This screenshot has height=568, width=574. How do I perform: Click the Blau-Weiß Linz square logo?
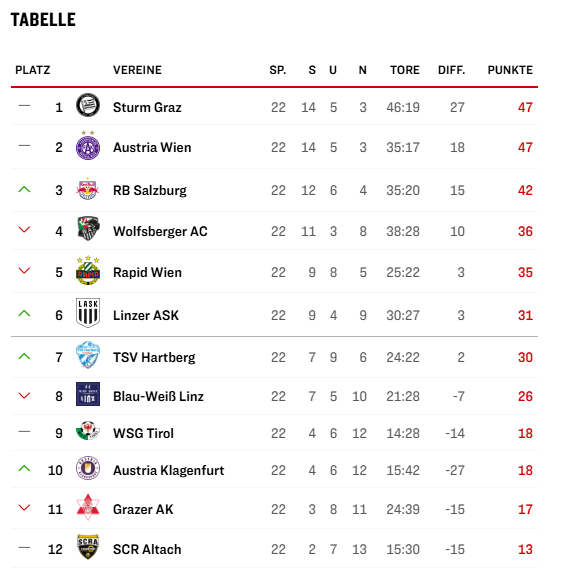(88, 394)
